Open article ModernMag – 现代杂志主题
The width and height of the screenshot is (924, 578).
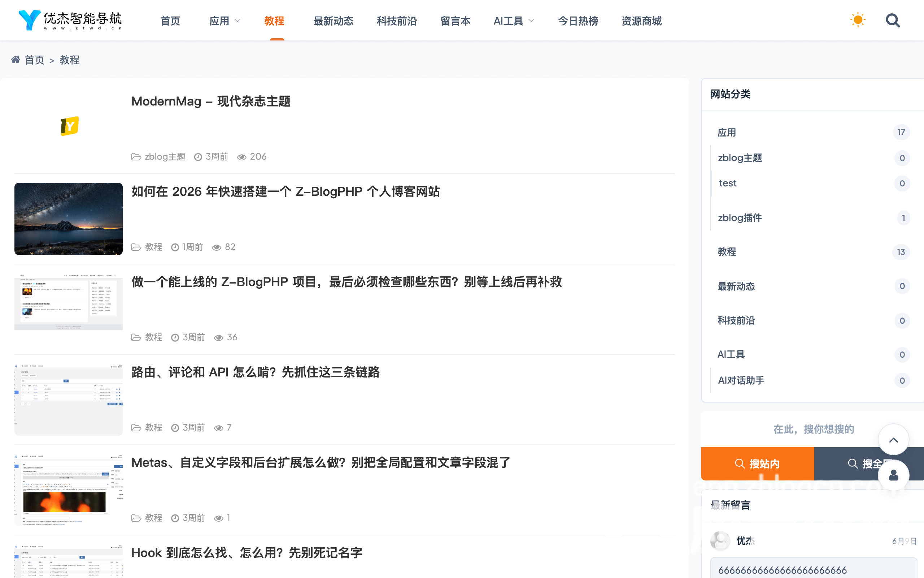click(x=211, y=101)
